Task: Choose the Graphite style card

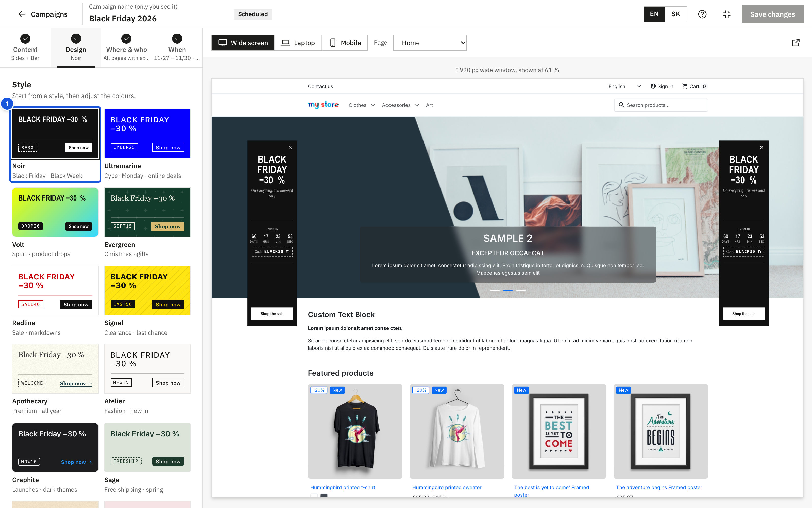Action: pyautogui.click(x=55, y=458)
